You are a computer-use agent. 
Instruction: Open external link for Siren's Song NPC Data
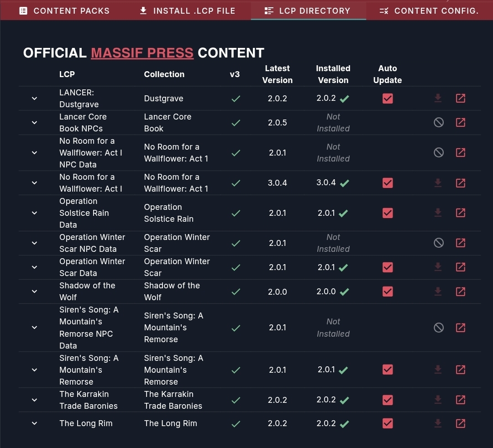[460, 328]
